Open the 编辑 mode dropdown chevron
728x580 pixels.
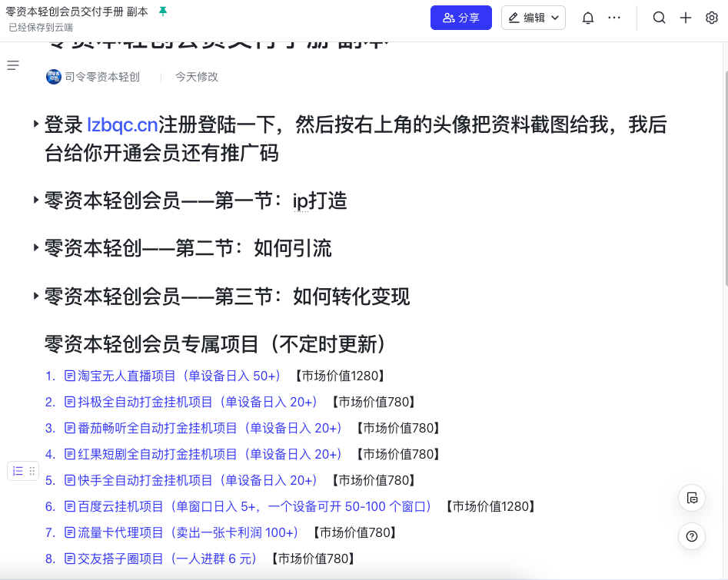[555, 17]
